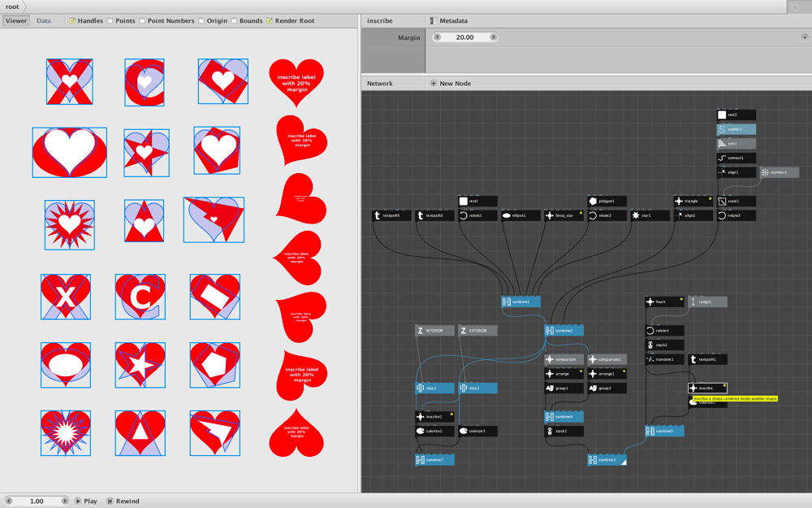Select the colorize3 node

pos(477,431)
